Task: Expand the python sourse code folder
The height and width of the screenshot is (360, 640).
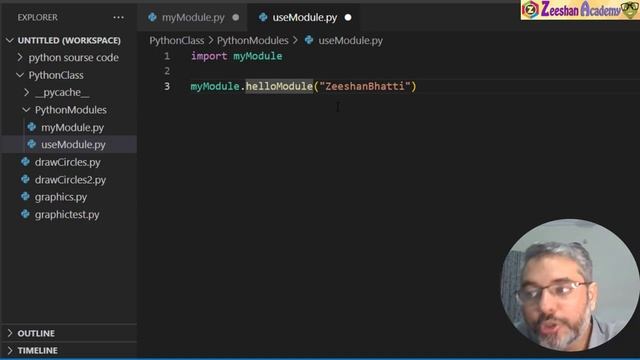Action: click(x=69, y=58)
